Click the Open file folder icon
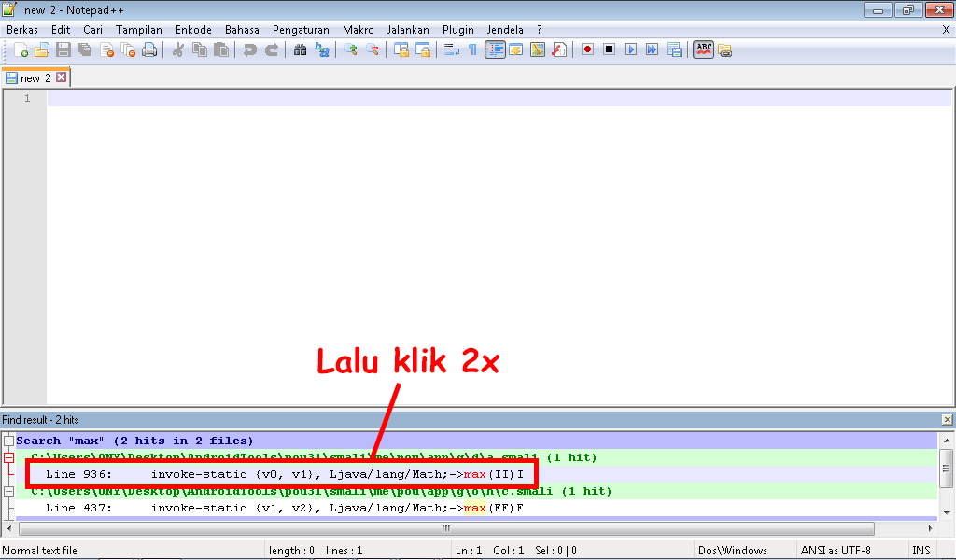 pyautogui.click(x=41, y=50)
